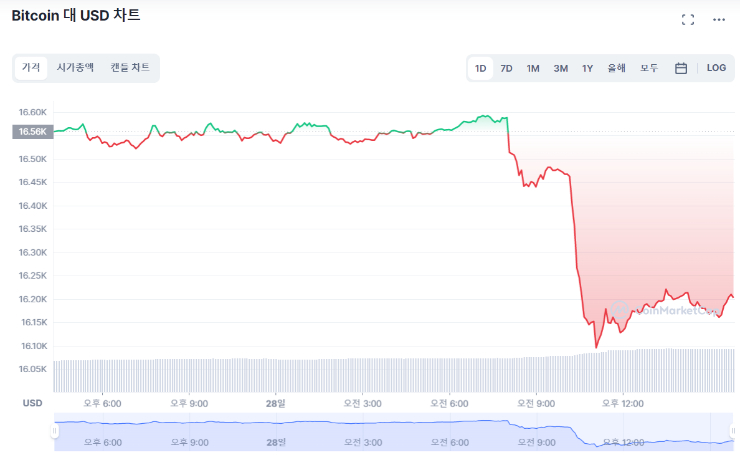Select the 7D time range

507,68
